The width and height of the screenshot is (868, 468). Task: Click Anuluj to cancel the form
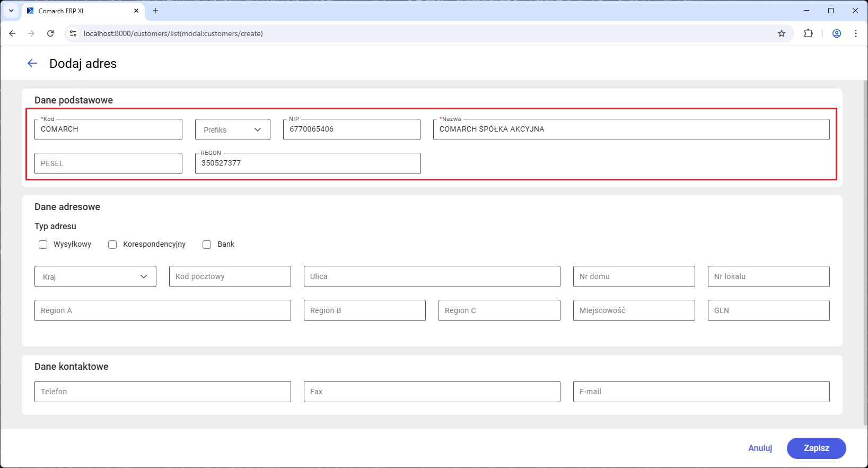[x=760, y=448]
